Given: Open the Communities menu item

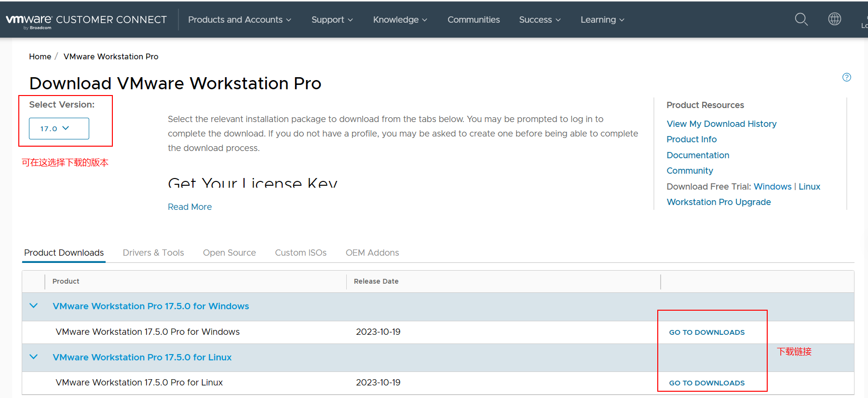Looking at the screenshot, I should [474, 20].
